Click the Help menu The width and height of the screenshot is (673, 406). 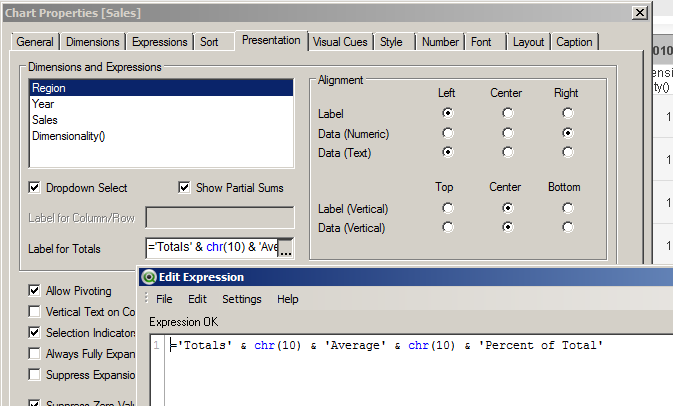(288, 299)
